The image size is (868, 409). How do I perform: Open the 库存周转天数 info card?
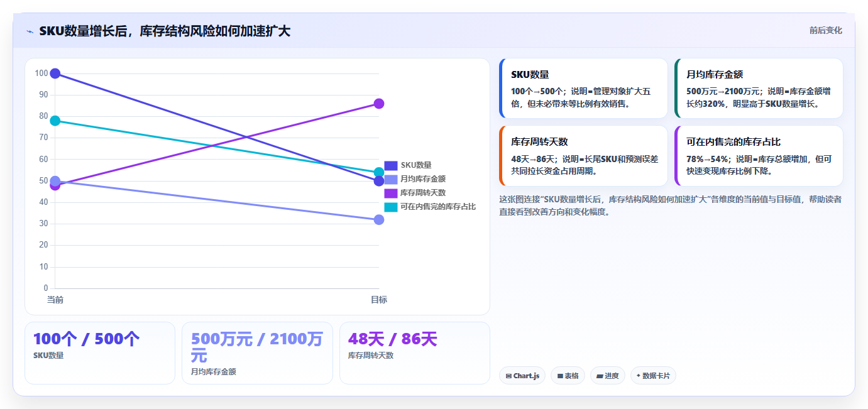(x=583, y=156)
